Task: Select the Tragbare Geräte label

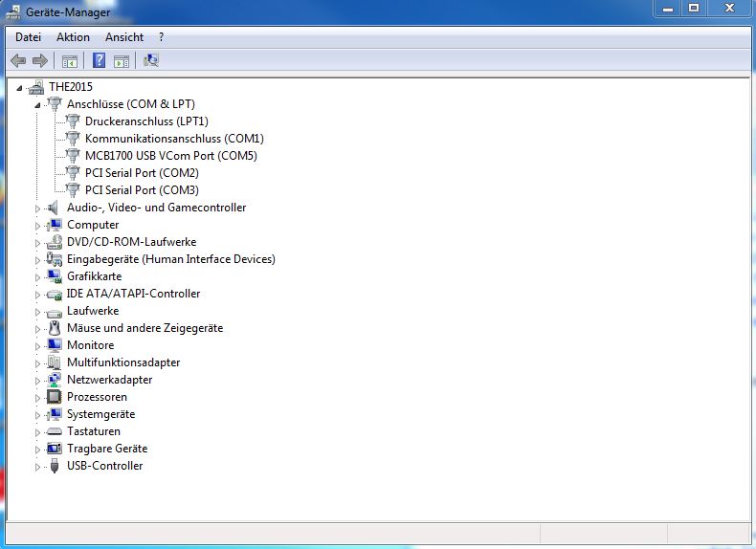Action: coord(107,449)
